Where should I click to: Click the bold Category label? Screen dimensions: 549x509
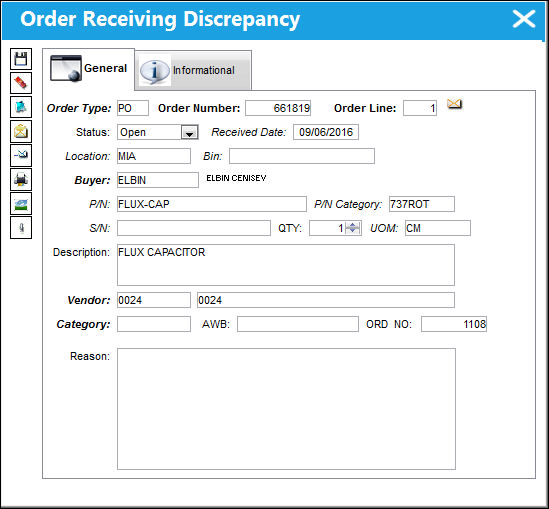point(83,325)
